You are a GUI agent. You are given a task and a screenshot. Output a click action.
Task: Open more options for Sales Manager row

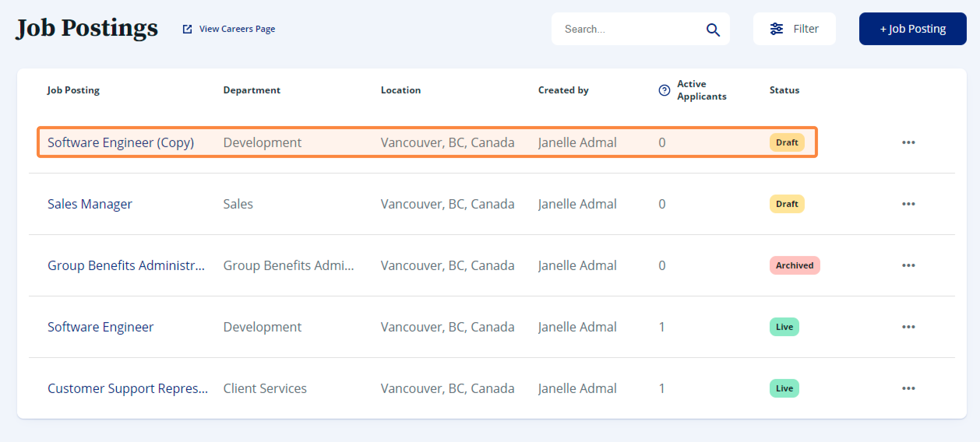[x=908, y=204]
